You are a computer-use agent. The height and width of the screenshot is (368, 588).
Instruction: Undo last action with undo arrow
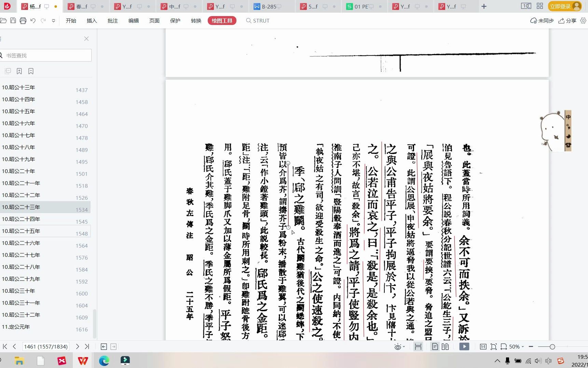coord(33,21)
